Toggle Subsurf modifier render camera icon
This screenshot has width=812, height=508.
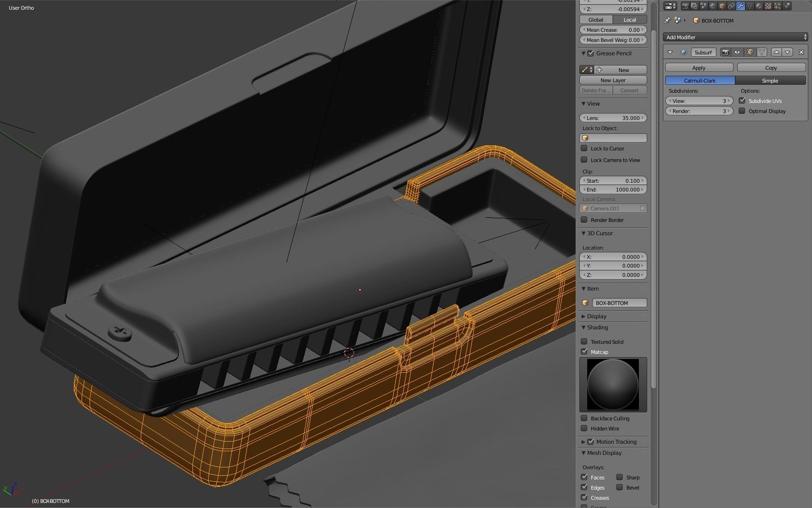(726, 52)
